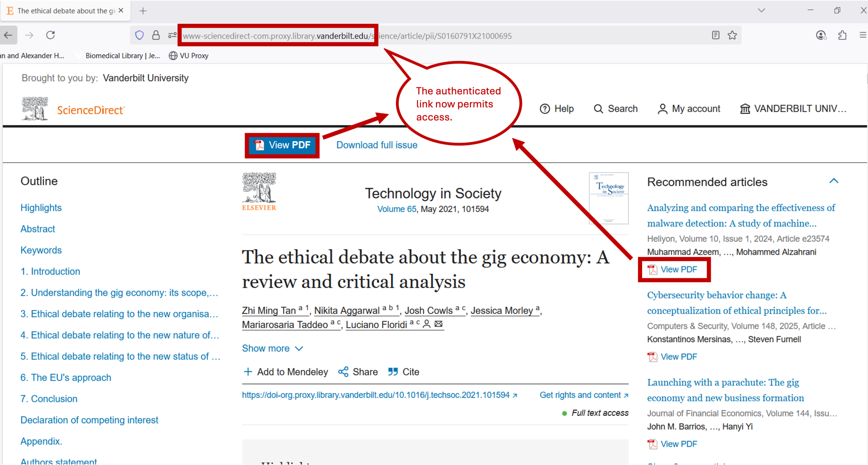
Task: Open ScienceDirect Search via magnifier icon
Action: (x=599, y=109)
